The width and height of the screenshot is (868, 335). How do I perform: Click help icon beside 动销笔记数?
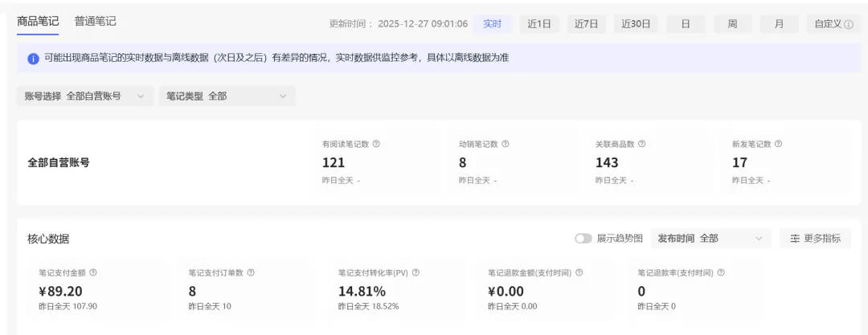505,144
